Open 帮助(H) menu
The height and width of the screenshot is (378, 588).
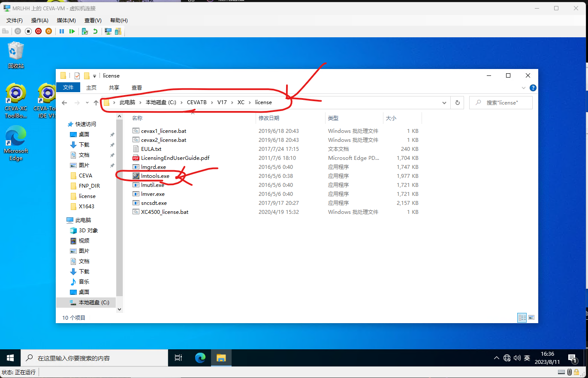pos(119,21)
